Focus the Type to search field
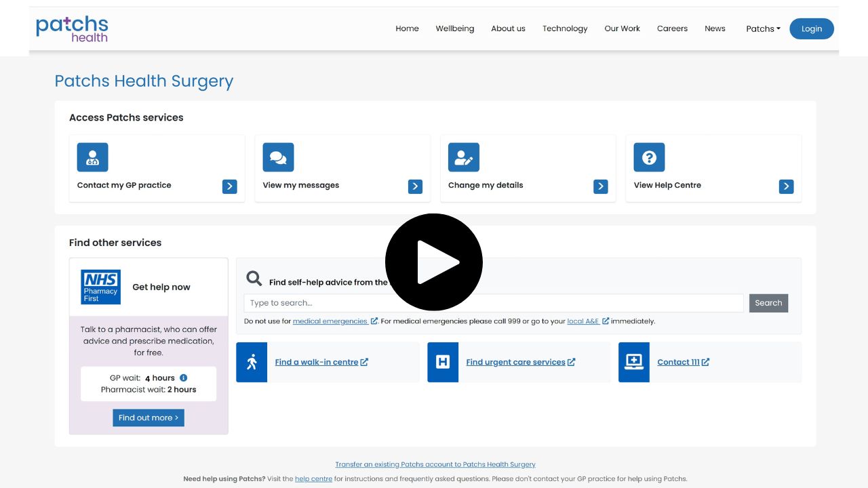 click(494, 303)
